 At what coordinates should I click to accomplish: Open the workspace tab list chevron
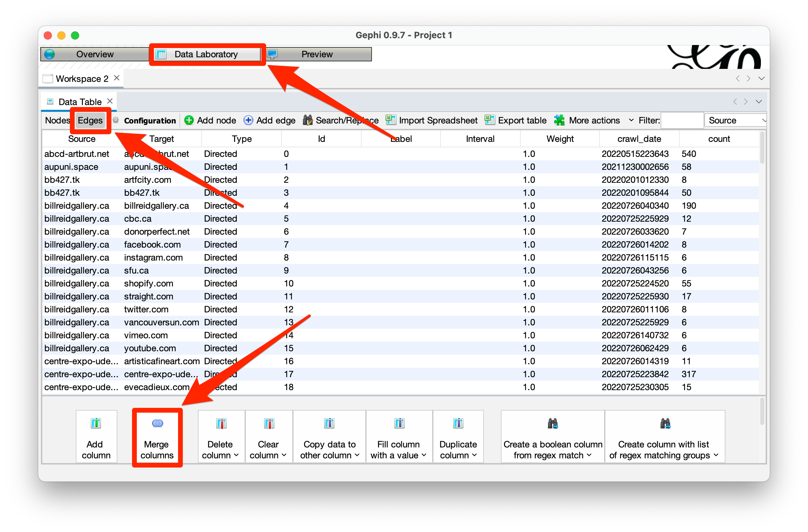(762, 78)
